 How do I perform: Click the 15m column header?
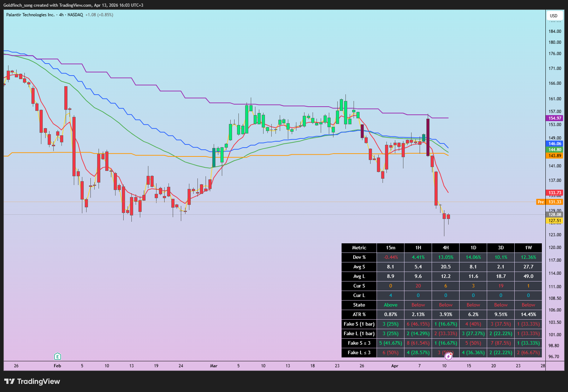pyautogui.click(x=391, y=248)
